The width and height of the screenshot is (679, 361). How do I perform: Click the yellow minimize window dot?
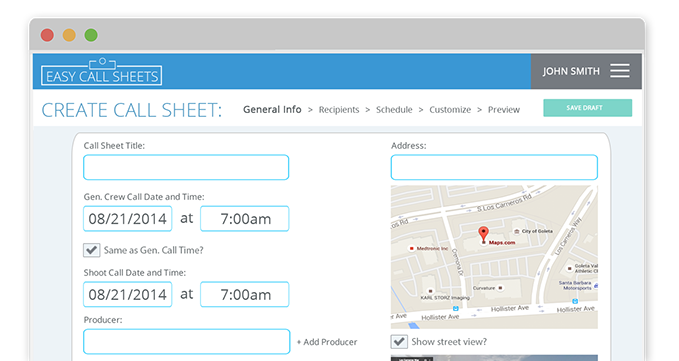pyautogui.click(x=69, y=35)
